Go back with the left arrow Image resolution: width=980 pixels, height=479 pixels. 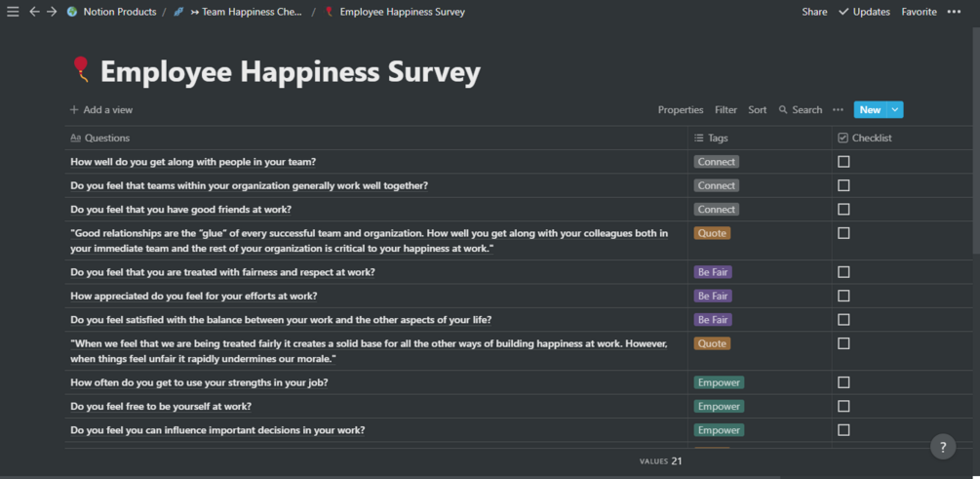(34, 12)
